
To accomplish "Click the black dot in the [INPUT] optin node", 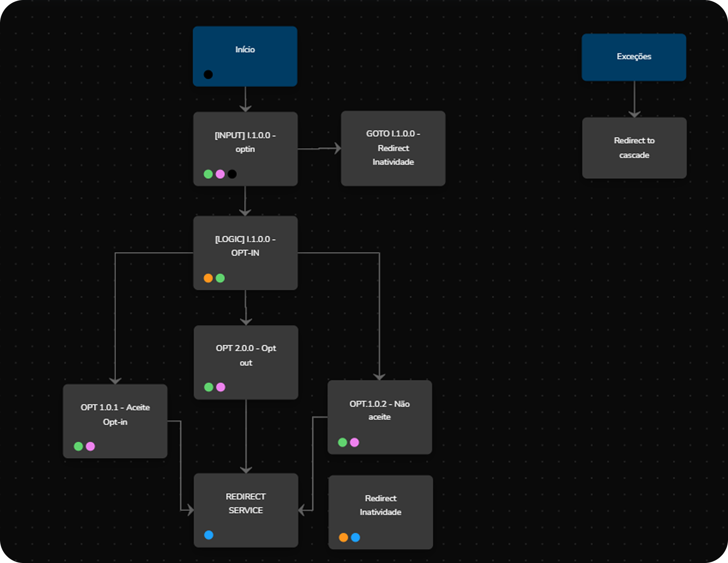I will tap(232, 174).
